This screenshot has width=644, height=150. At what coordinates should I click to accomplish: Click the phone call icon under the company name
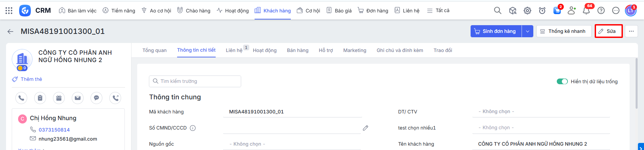[x=21, y=98]
